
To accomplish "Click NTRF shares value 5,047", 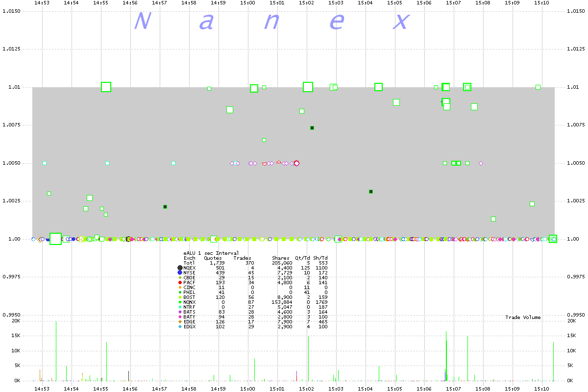I will pyautogui.click(x=285, y=307).
